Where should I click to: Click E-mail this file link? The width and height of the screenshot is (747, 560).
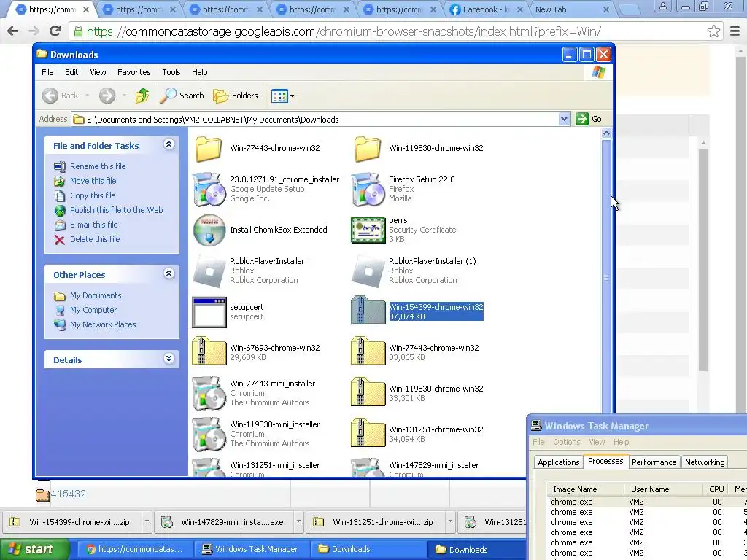pos(94,225)
